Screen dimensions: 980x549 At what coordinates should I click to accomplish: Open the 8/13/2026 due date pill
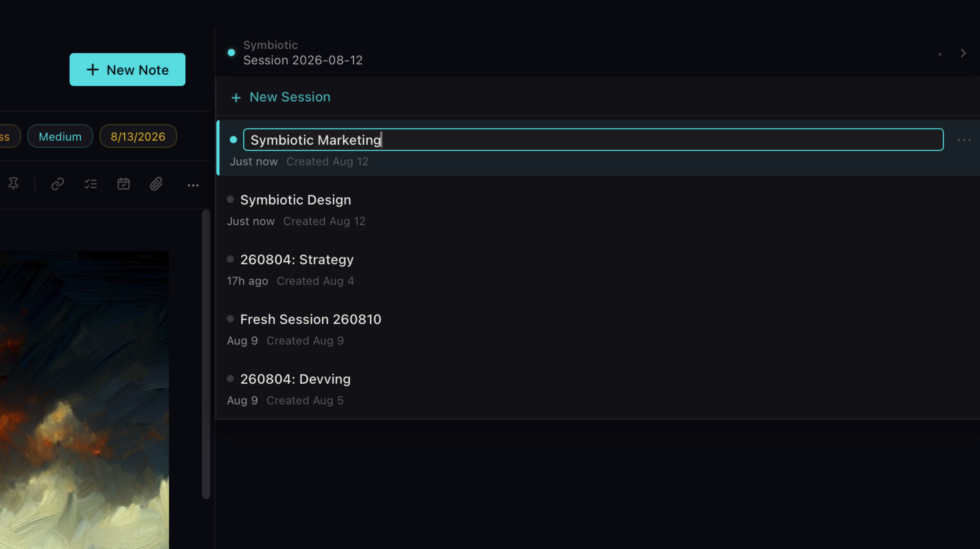coord(138,136)
